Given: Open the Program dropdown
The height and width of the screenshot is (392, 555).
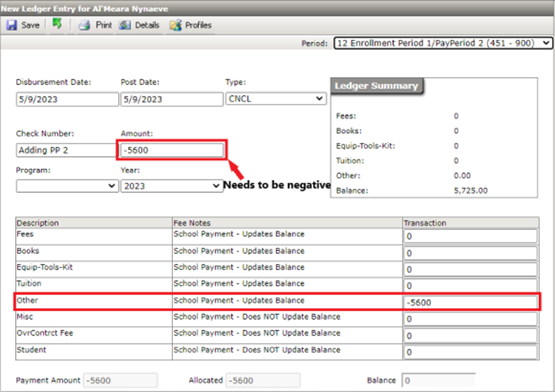Looking at the screenshot, I should (67, 186).
